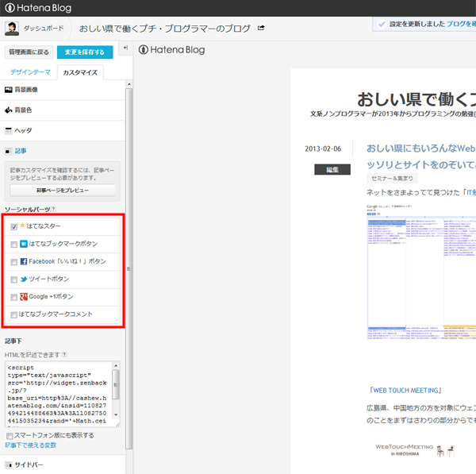Image resolution: width=476 pixels, height=474 pixels.
Task: Expand the 背景色 section
Action: click(x=63, y=110)
